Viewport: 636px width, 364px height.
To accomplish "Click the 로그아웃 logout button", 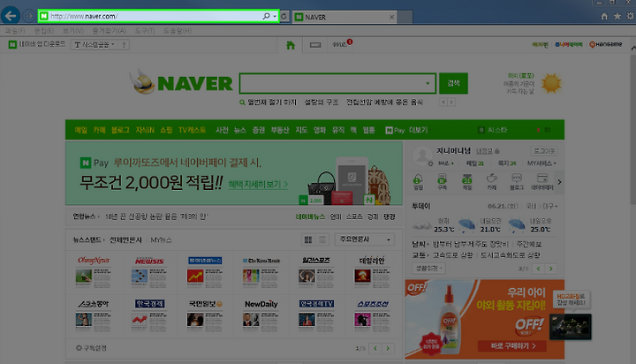I will (x=544, y=151).
